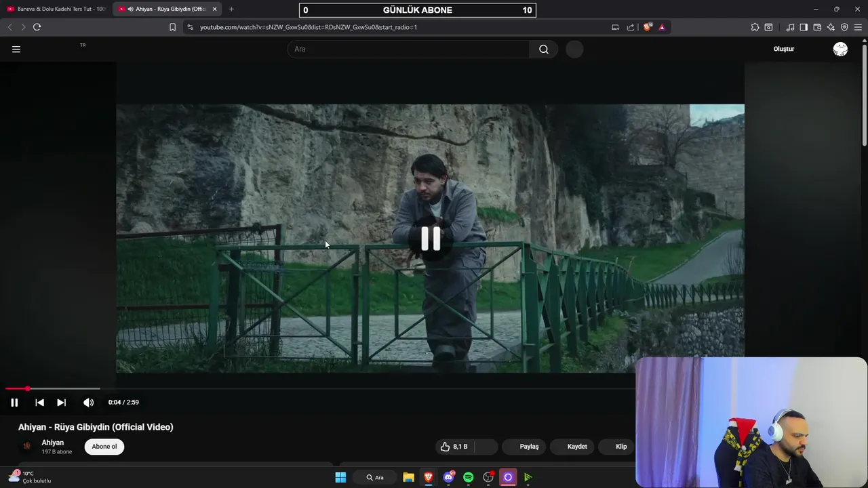Pause the video with player pause button

coord(14,403)
